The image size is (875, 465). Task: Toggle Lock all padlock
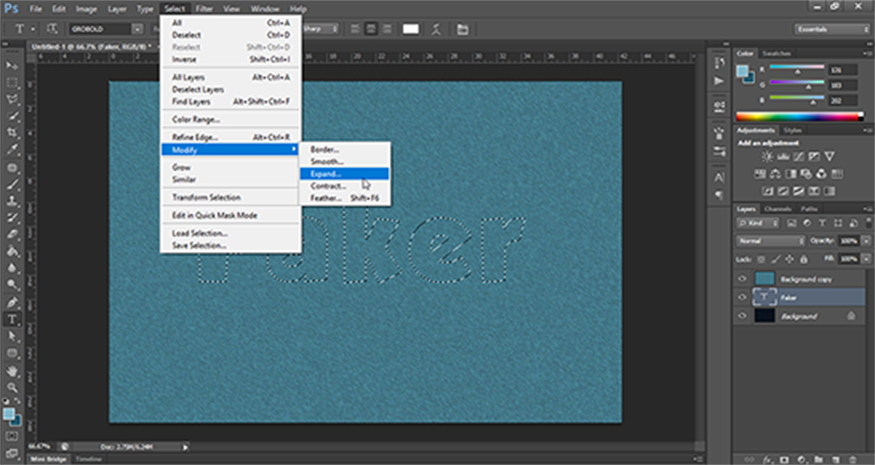tap(804, 260)
